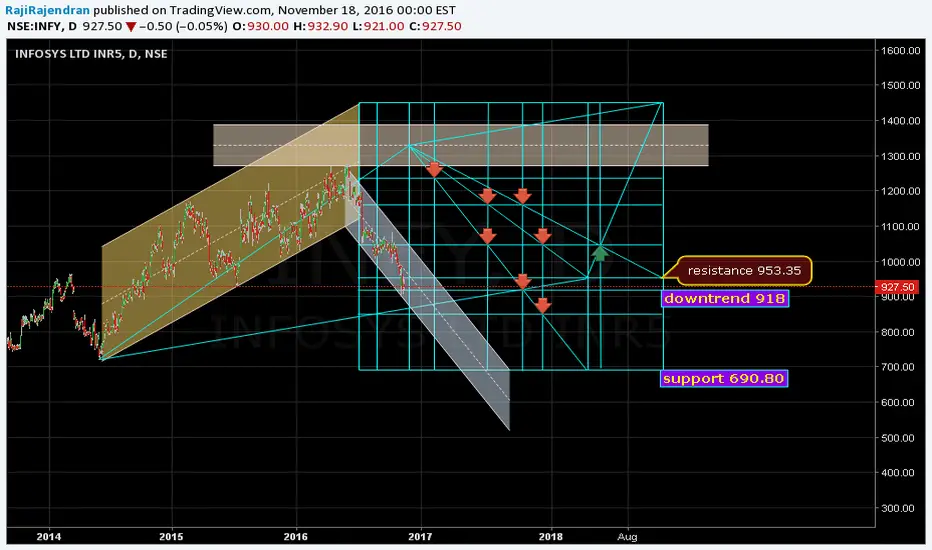This screenshot has height=550, width=932.
Task: Click the red down-triangle price change indicator
Action: coord(131,27)
